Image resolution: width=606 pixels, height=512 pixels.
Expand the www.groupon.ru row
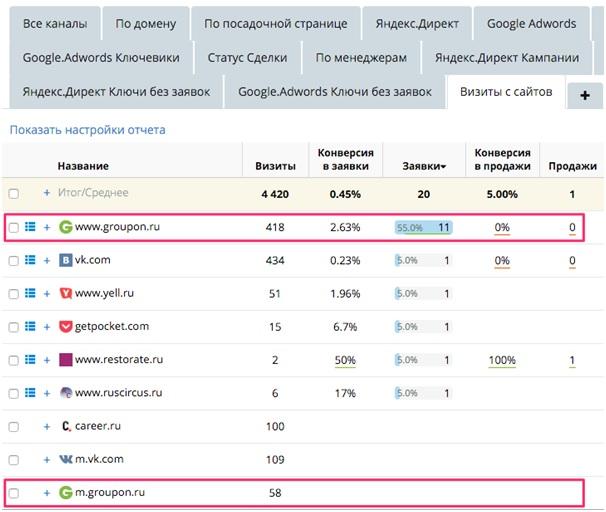47,227
